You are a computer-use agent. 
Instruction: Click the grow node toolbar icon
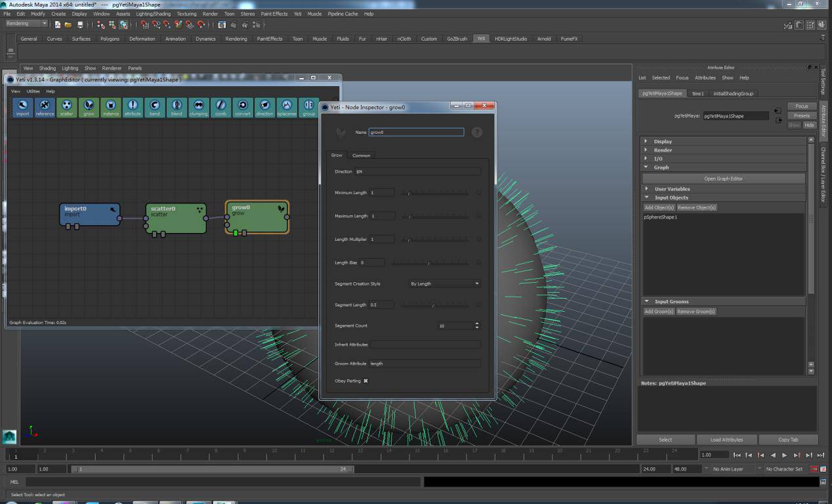pyautogui.click(x=89, y=106)
